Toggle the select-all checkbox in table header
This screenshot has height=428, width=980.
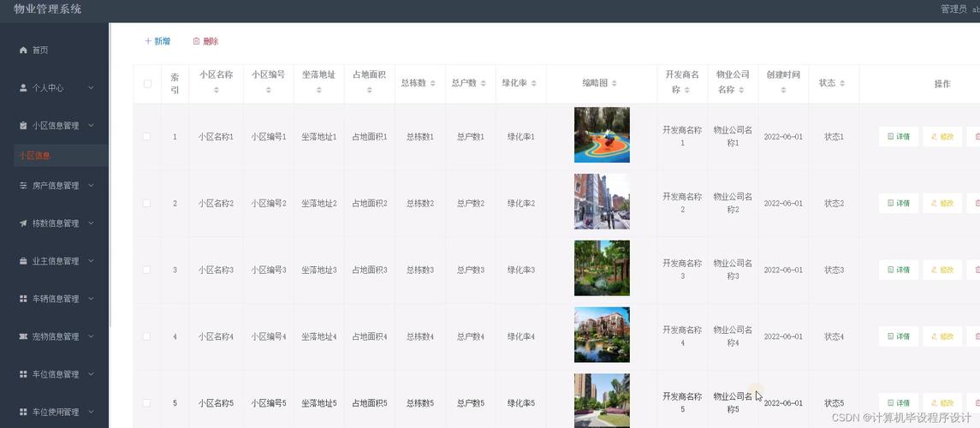(x=147, y=83)
